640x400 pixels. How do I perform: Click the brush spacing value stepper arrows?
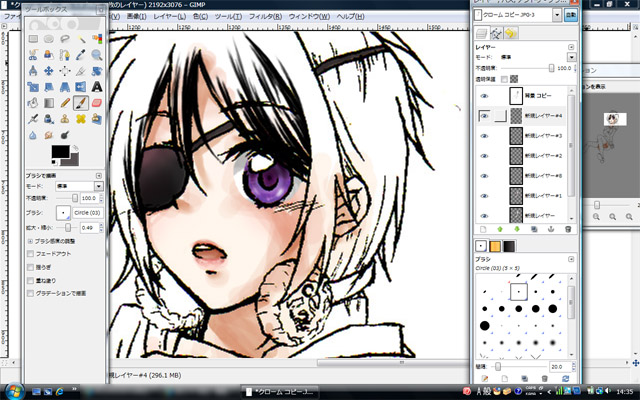(x=574, y=367)
